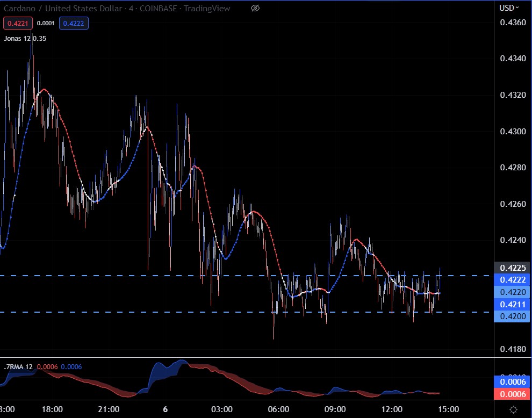Click the blue 0.4222 price axis label

[x=513, y=280]
